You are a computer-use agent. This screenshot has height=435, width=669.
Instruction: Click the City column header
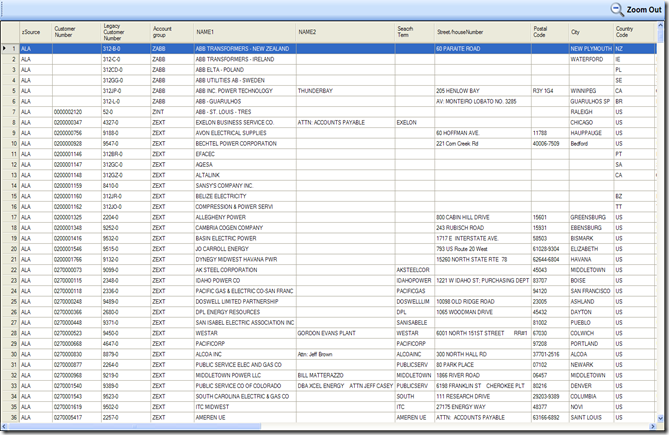point(591,32)
